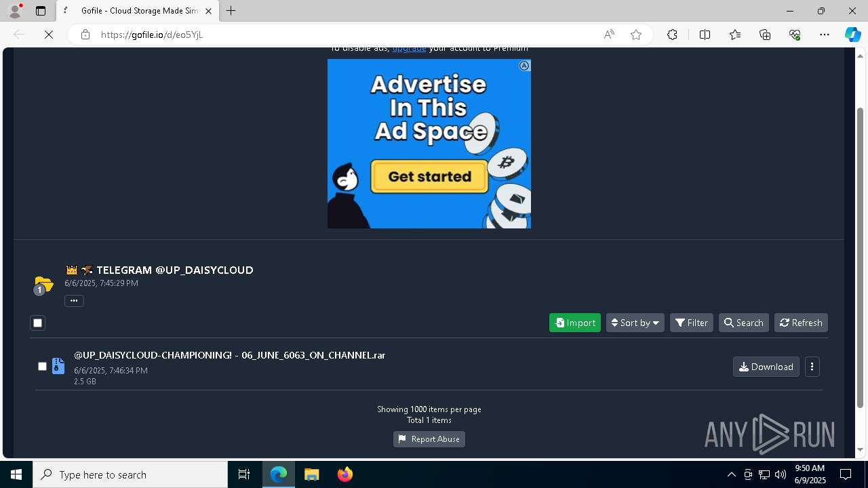Open the Windows Start menu

[16, 474]
